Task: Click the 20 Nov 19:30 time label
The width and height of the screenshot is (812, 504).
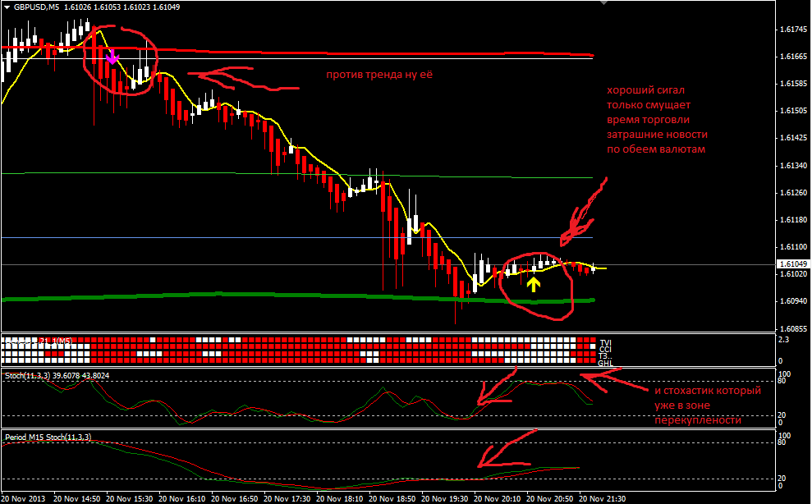Action: (x=445, y=499)
